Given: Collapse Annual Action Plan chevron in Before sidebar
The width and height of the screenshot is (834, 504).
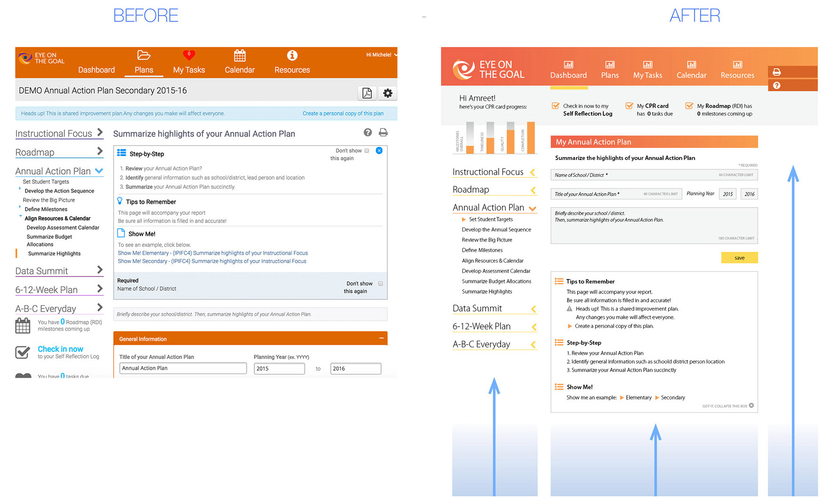Looking at the screenshot, I should 99,171.
